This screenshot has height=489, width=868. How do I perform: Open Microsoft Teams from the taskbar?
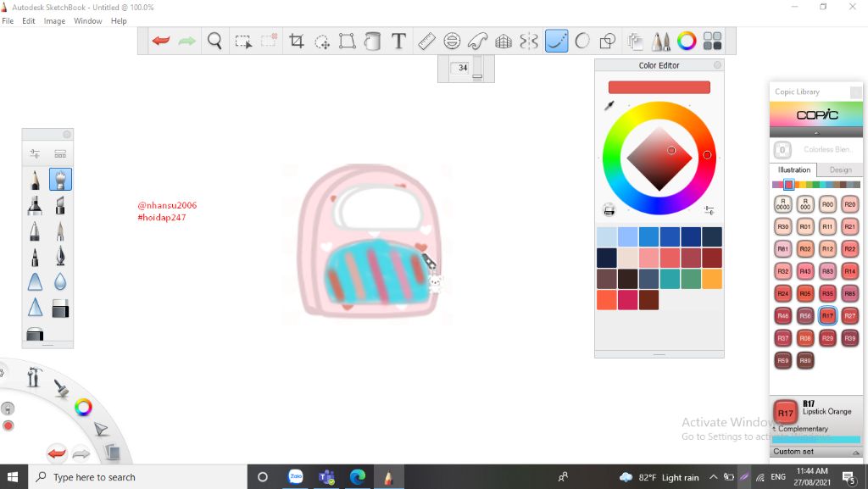pyautogui.click(x=326, y=477)
